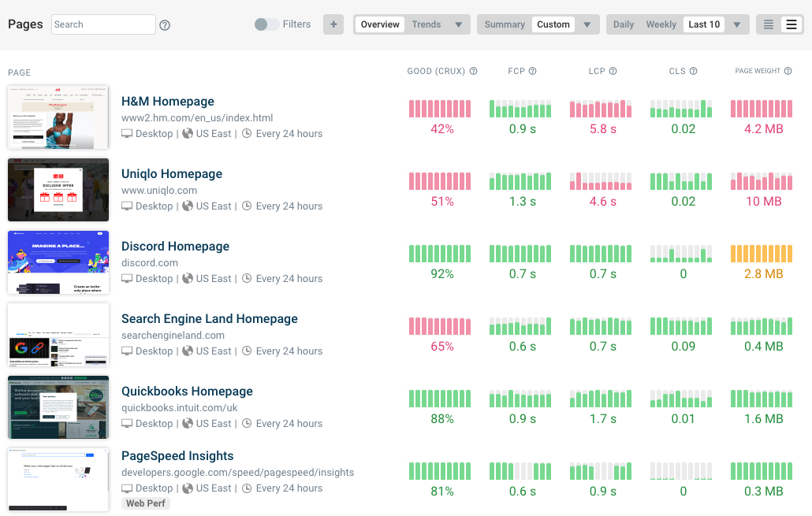Click Discord's 2.8 MB page weight chart
812x516 pixels.
762,254
